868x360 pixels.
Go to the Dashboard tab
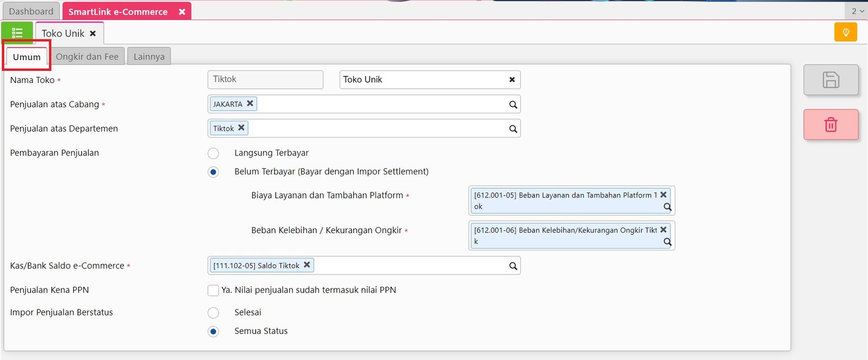[31, 11]
